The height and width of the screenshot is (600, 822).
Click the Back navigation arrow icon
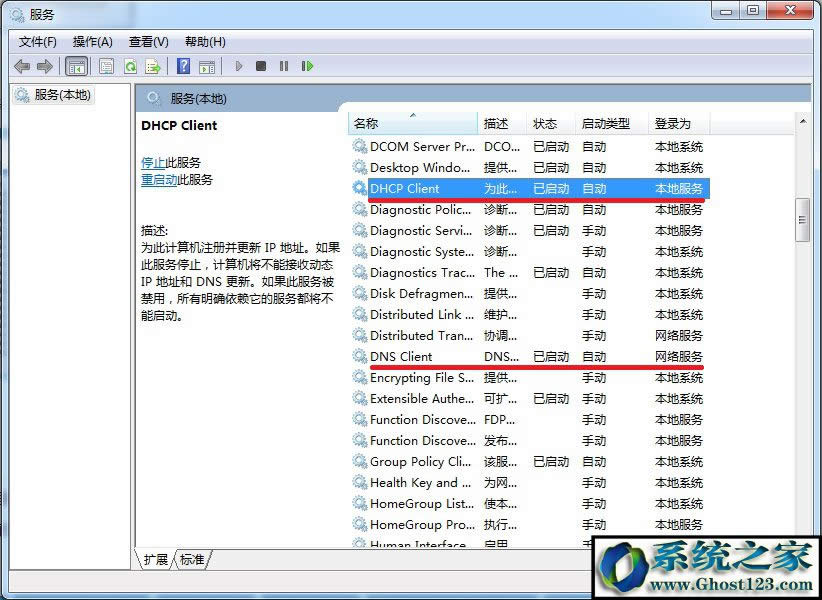(x=22, y=66)
